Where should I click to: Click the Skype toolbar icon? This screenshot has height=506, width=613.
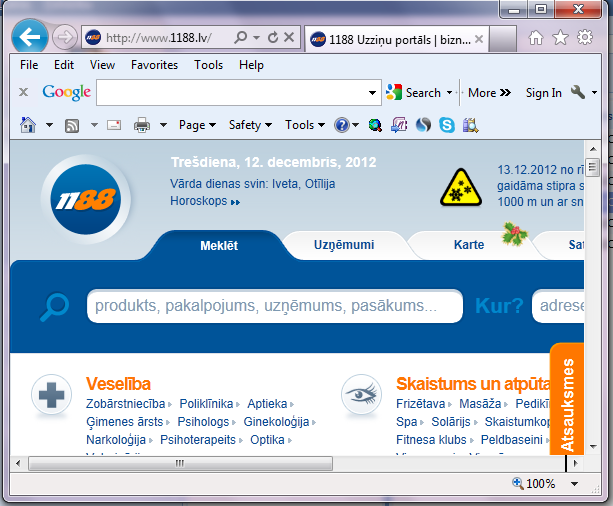tap(446, 125)
